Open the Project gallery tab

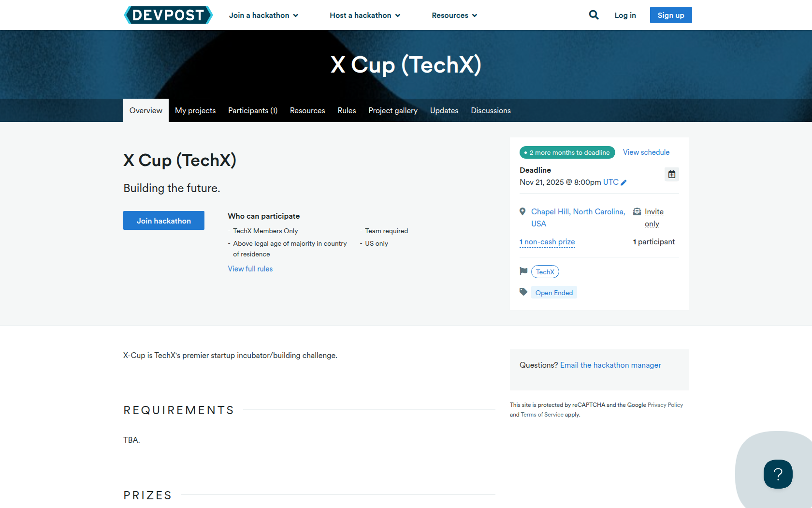[x=393, y=111]
